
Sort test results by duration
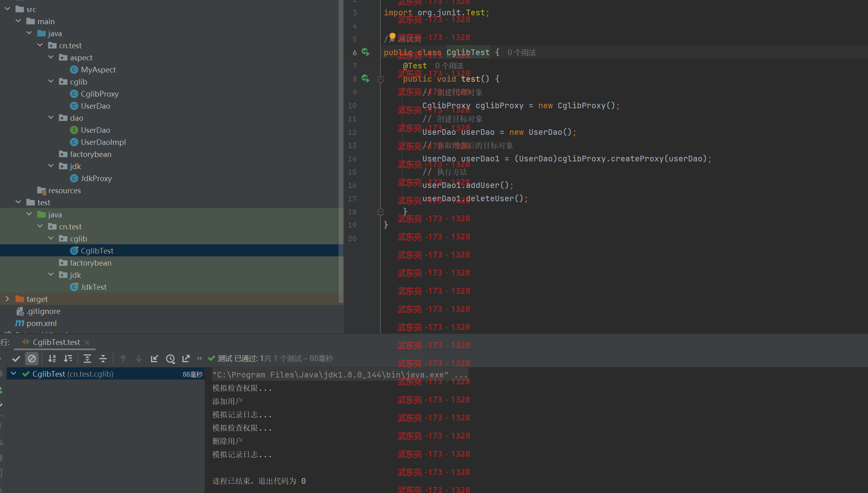pos(68,358)
